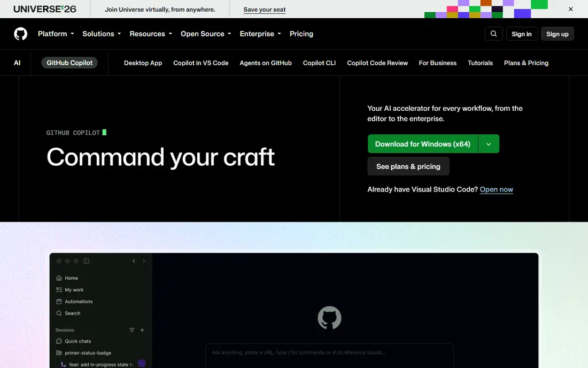
Task: Open For Business tab
Action: [x=438, y=63]
